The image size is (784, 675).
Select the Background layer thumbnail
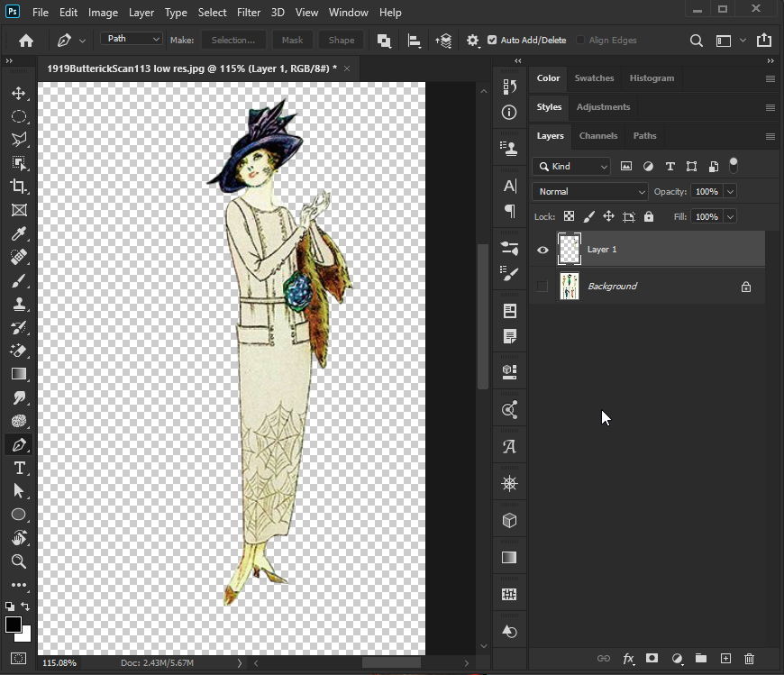click(569, 287)
